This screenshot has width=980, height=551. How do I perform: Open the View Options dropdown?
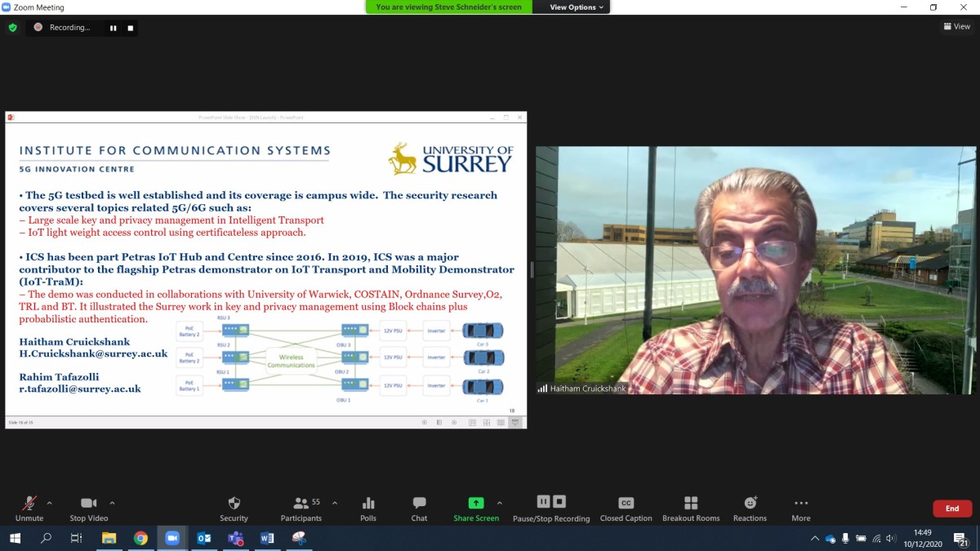[577, 7]
